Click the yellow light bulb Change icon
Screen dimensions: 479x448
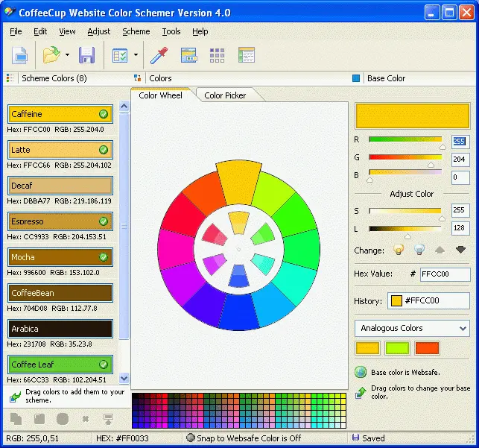[399, 250]
